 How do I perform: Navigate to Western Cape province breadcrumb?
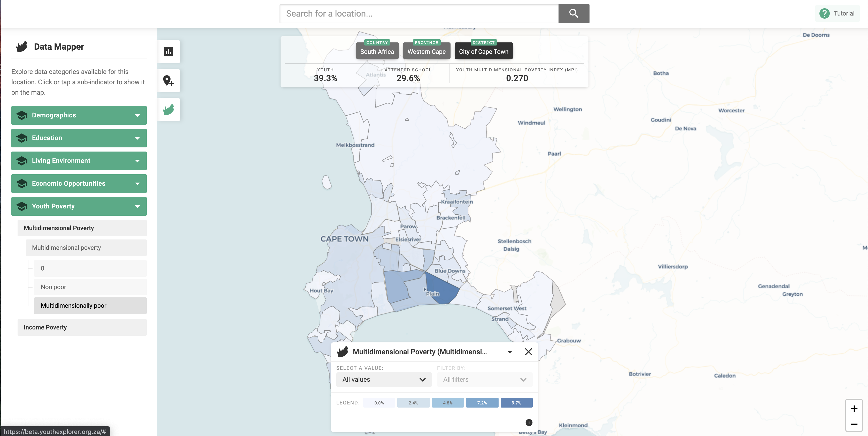click(426, 52)
